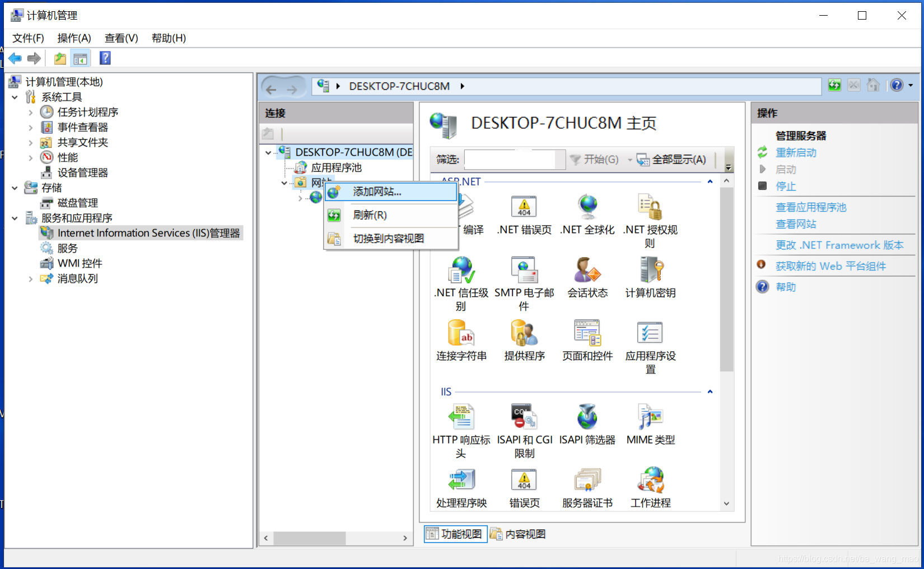Screen dimensions: 924x569
Task: Click 查看网站 link
Action: 796,224
